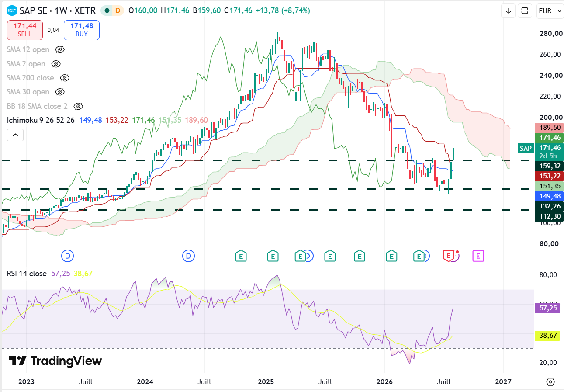Screen dimensions: 564x392
Task: Click the blue BUY 171,48 button
Action: pyautogui.click(x=82, y=30)
